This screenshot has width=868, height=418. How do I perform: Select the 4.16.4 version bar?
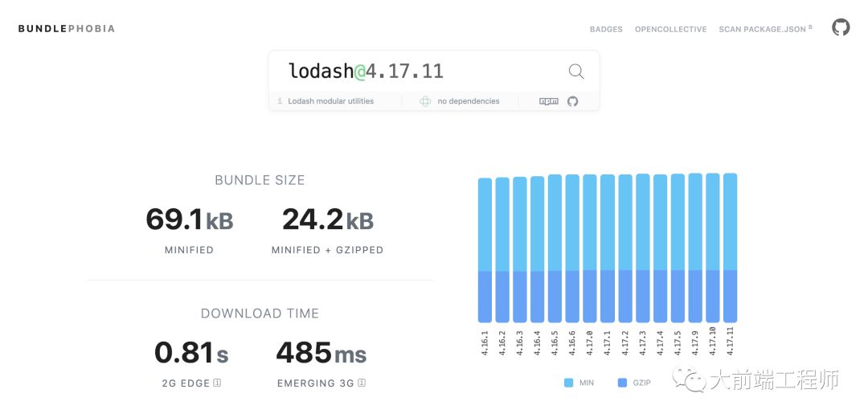538,249
